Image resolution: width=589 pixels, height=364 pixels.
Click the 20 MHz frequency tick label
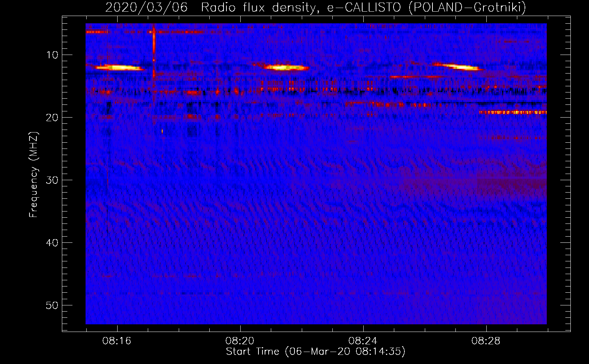click(52, 118)
